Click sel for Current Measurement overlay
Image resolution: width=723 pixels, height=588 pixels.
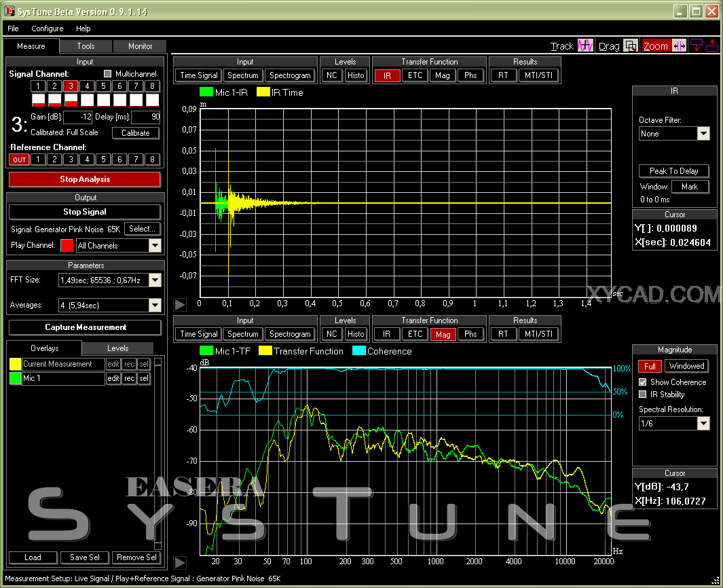[145, 364]
